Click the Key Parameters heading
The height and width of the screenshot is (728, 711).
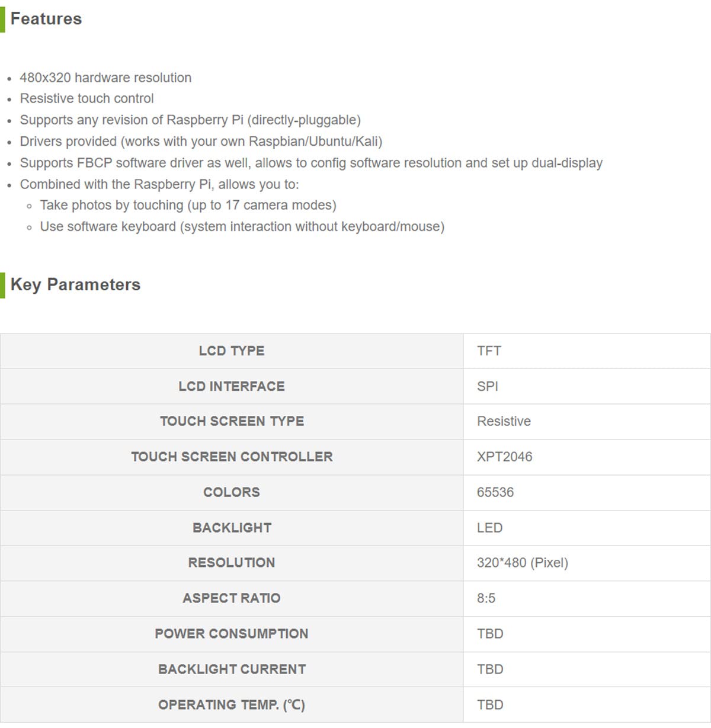[75, 285]
